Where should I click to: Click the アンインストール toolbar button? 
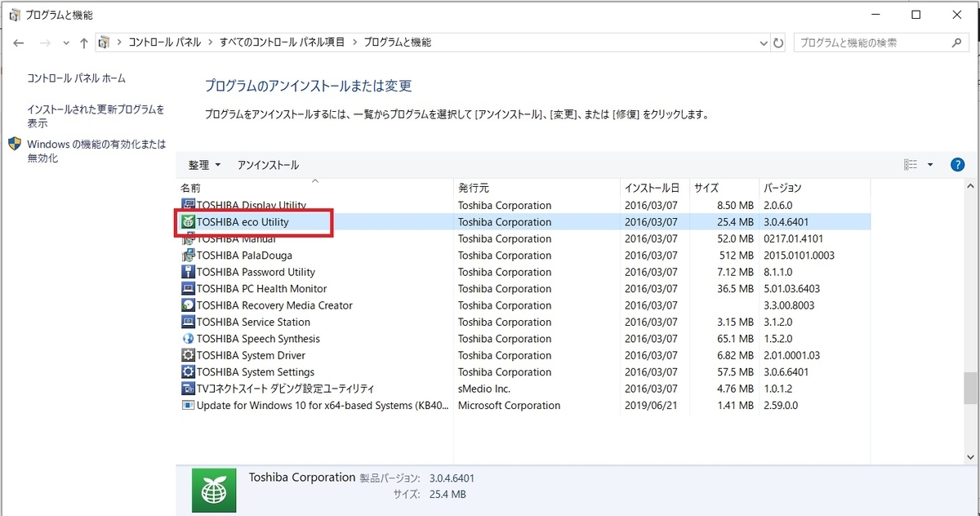268,165
